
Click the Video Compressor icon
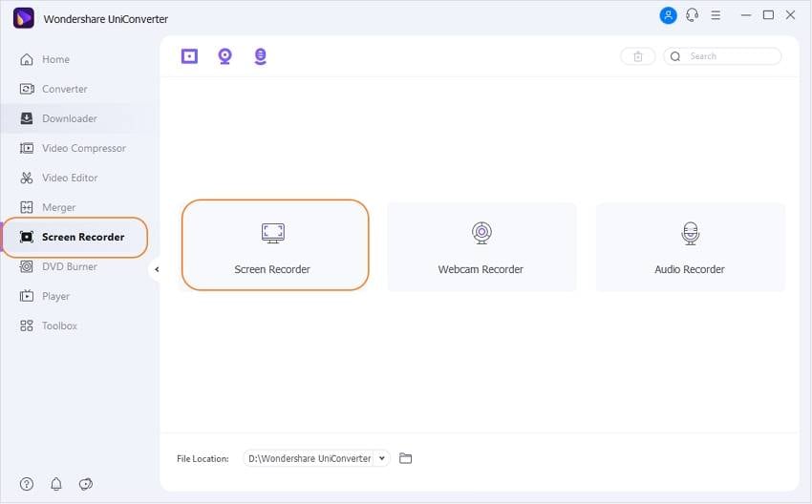click(x=27, y=148)
